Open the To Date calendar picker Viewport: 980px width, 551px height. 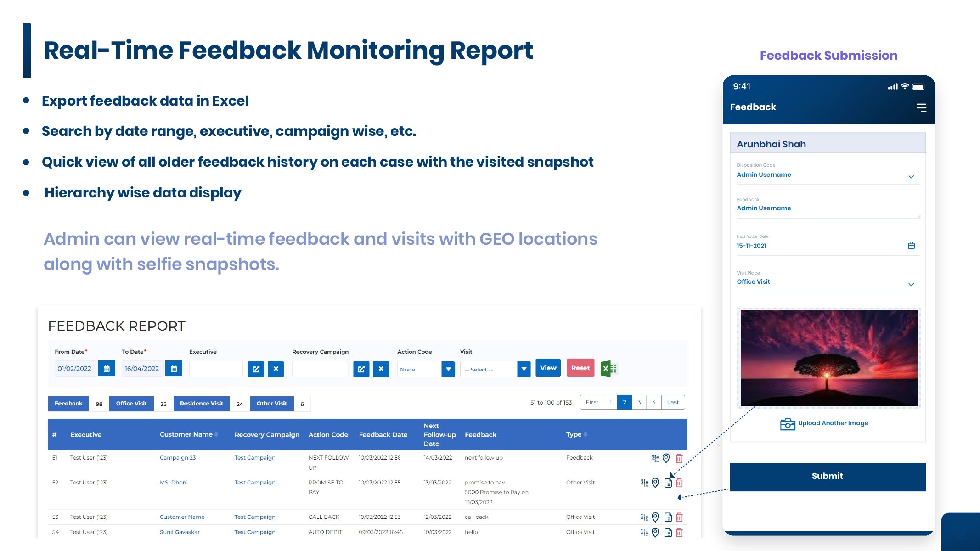[x=174, y=369]
